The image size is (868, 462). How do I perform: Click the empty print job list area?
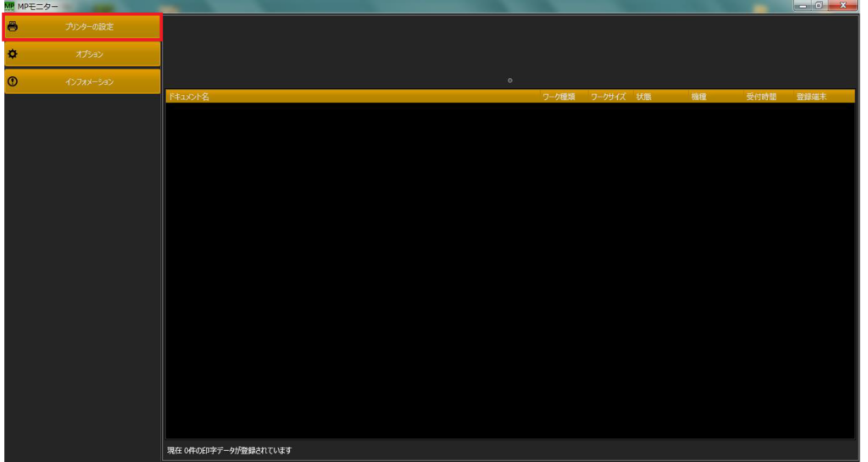click(509, 271)
